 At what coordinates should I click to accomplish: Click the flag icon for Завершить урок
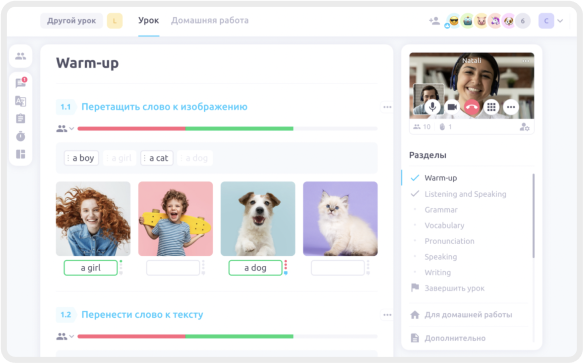click(x=415, y=287)
